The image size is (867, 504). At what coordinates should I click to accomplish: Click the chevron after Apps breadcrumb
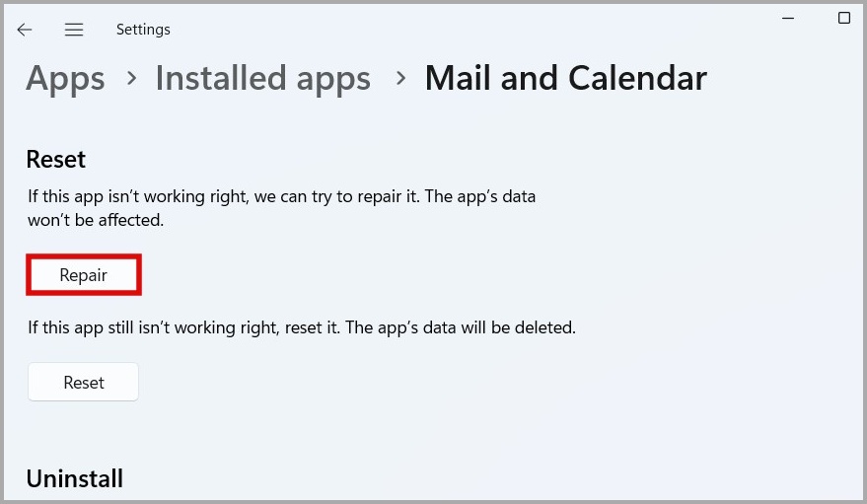tap(131, 78)
